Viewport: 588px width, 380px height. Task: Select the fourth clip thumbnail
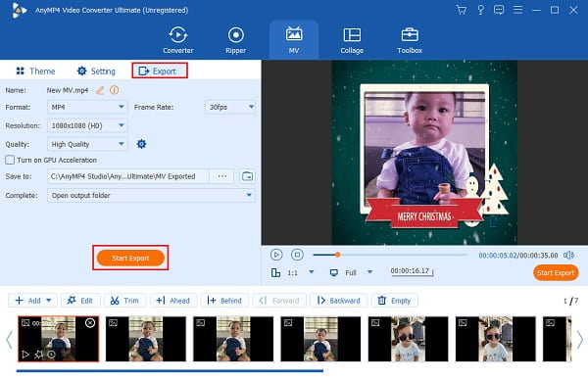click(320, 339)
